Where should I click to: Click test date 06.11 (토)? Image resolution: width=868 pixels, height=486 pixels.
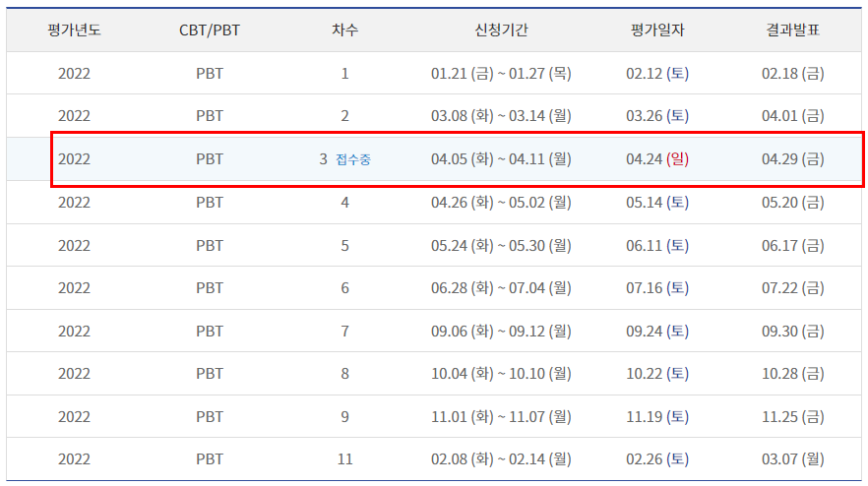coord(657,246)
